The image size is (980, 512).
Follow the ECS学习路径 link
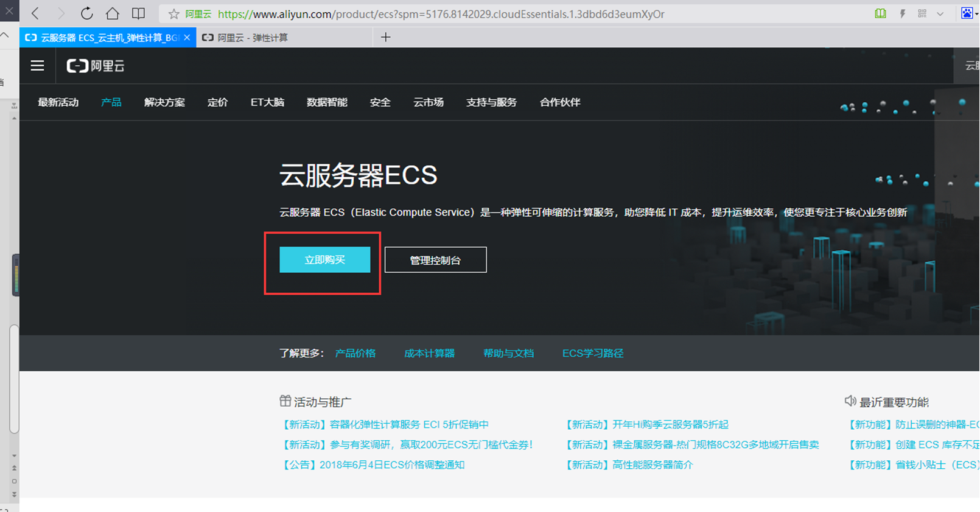592,353
